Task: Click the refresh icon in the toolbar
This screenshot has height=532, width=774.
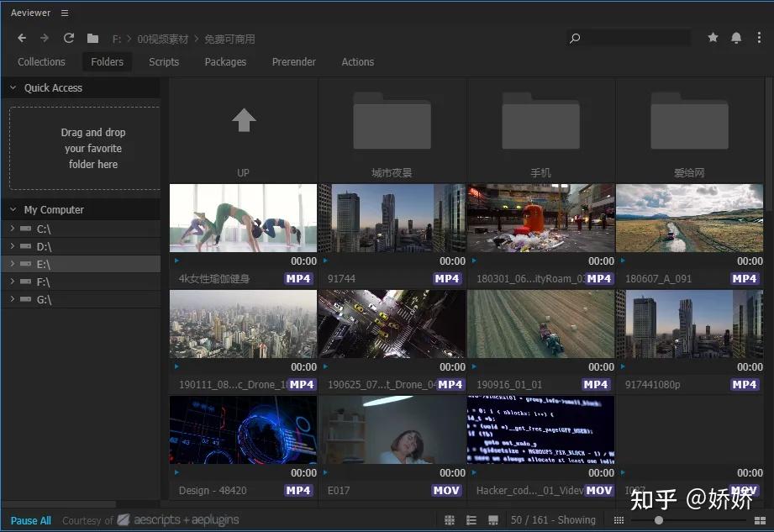Action: click(x=69, y=38)
